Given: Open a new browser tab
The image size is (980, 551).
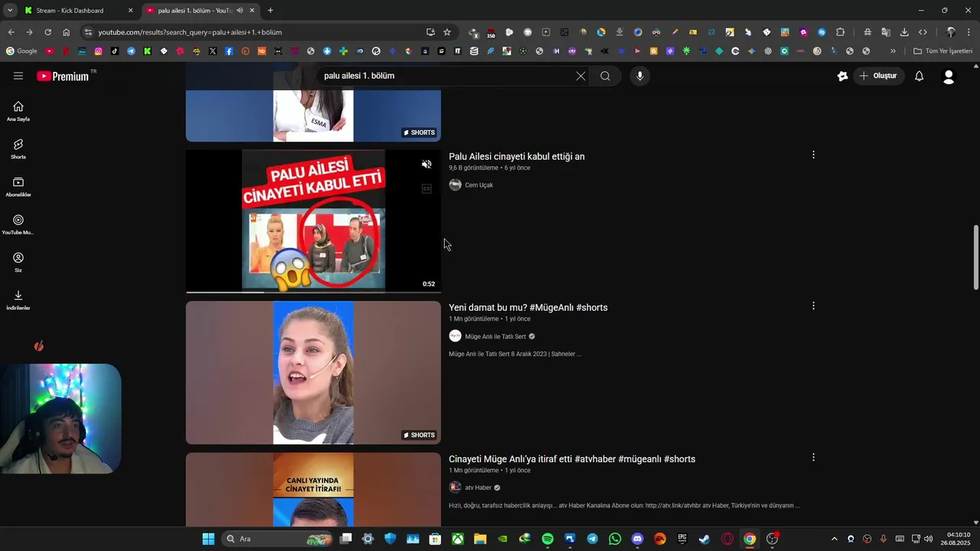Looking at the screenshot, I should tap(270, 11).
